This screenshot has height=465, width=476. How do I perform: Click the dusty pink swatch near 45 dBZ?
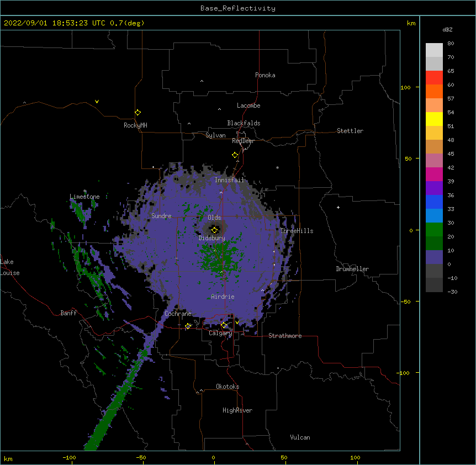(434, 161)
